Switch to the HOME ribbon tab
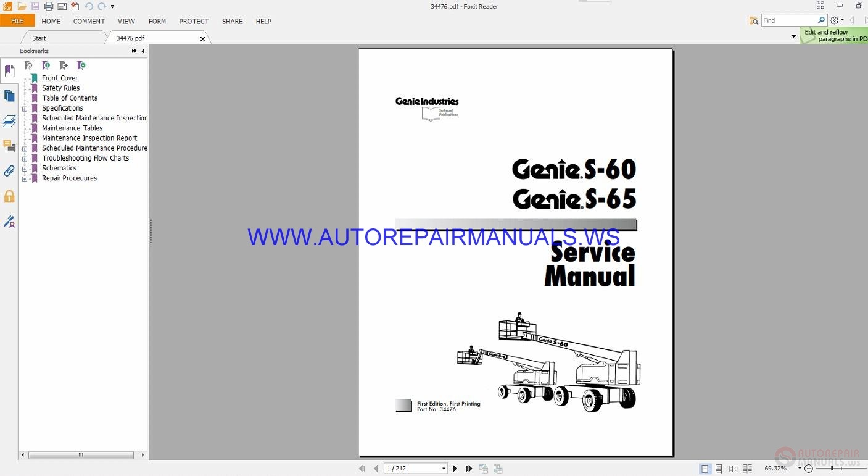The image size is (868, 476). (x=51, y=21)
